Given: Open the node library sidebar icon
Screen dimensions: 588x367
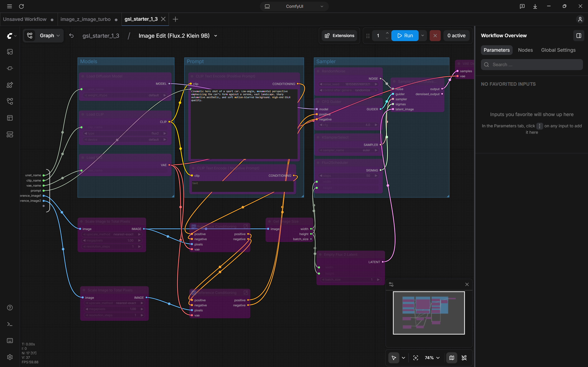Looking at the screenshot, I should coord(10,85).
